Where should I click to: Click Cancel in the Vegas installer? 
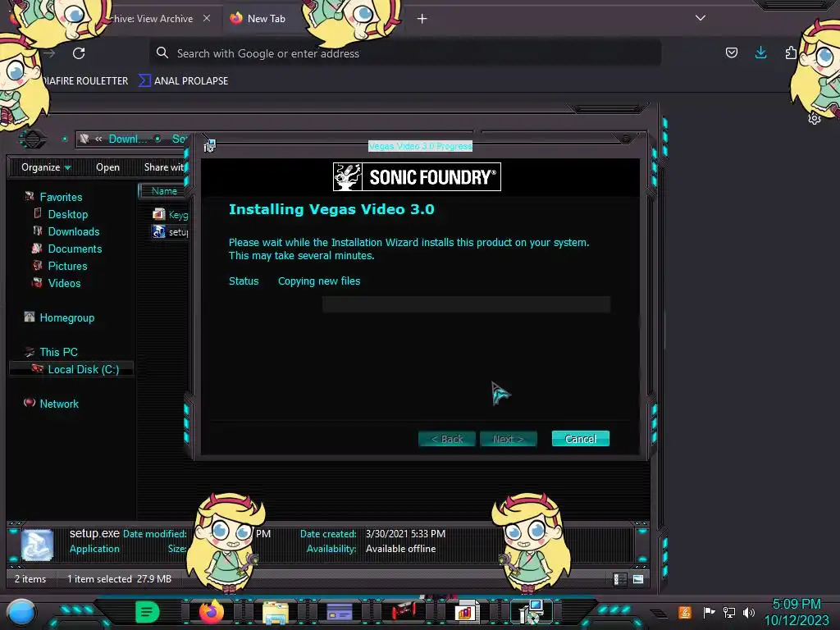[x=581, y=439]
